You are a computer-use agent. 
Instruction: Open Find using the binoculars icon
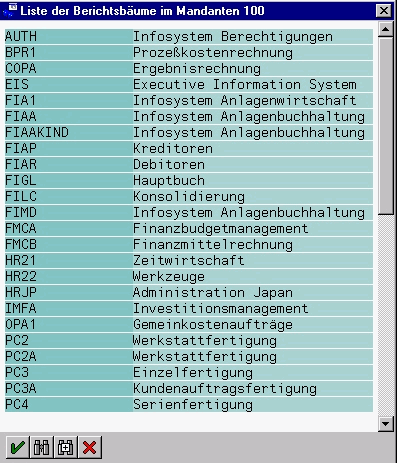pyautogui.click(x=42, y=447)
